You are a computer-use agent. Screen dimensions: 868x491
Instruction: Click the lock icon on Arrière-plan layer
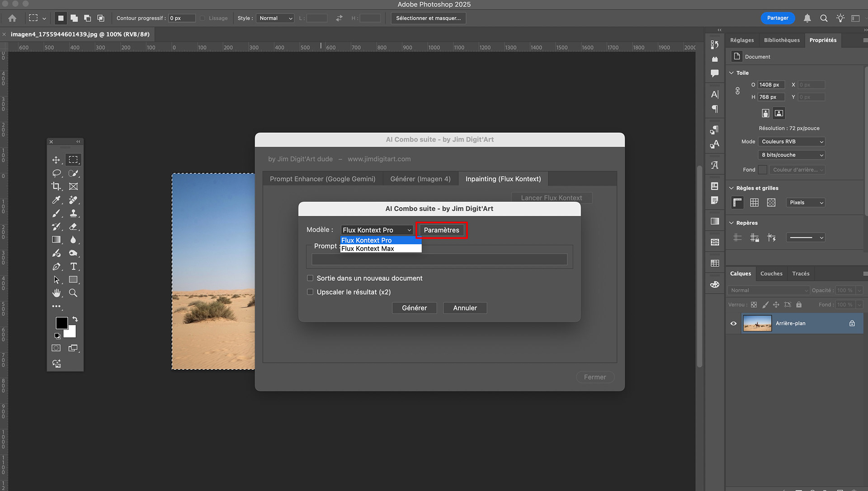(852, 323)
